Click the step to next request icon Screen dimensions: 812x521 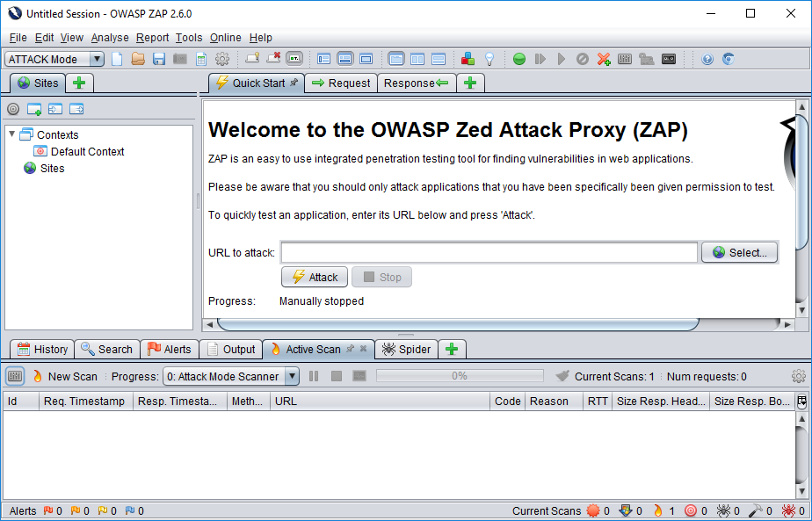(x=540, y=59)
